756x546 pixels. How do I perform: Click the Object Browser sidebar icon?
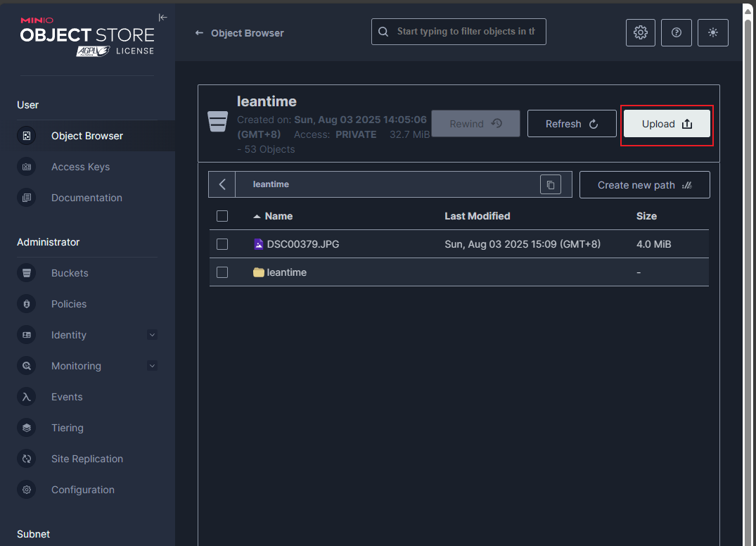(27, 136)
